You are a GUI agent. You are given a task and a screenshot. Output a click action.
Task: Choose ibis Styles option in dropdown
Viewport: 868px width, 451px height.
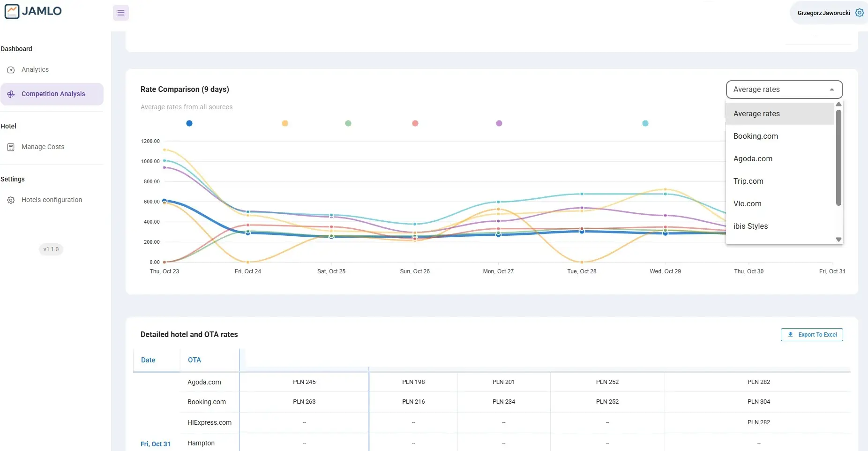tap(750, 226)
